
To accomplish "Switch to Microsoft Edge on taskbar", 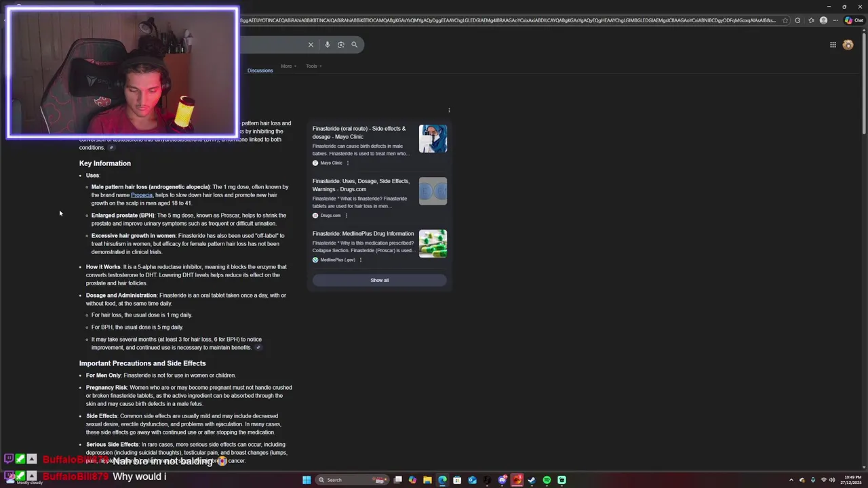I will click(442, 480).
